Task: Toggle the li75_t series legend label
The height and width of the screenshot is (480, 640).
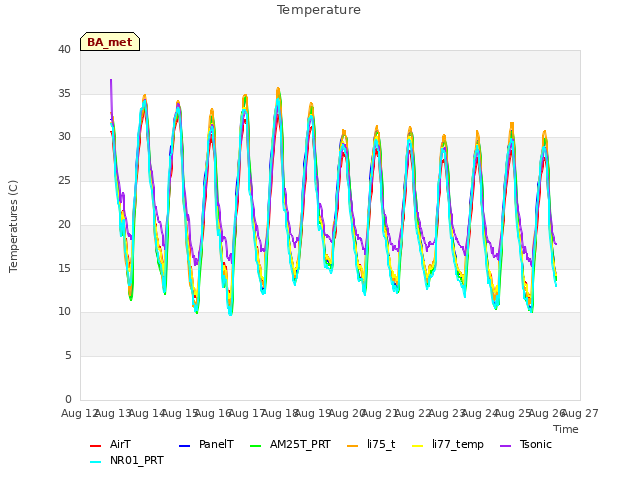Action: coord(381,444)
